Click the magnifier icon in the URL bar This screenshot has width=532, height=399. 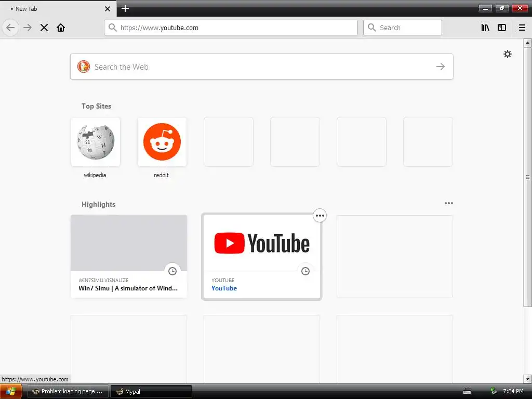point(112,28)
